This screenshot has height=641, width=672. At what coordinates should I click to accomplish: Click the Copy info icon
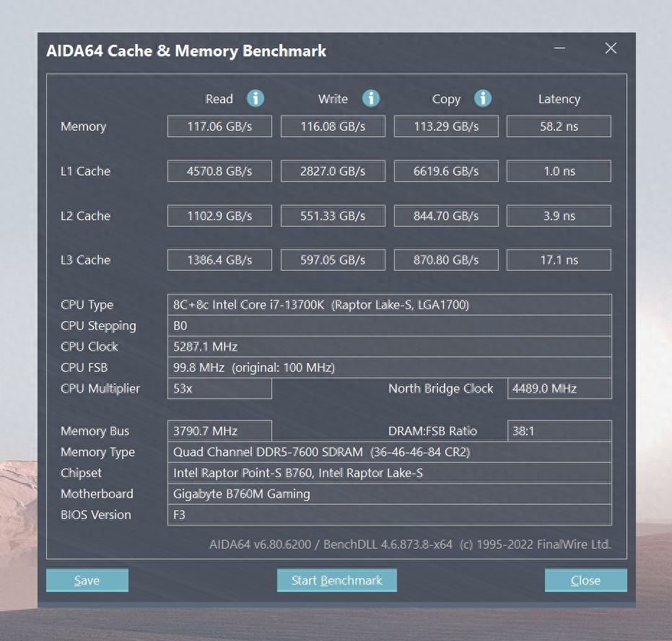coord(483,98)
